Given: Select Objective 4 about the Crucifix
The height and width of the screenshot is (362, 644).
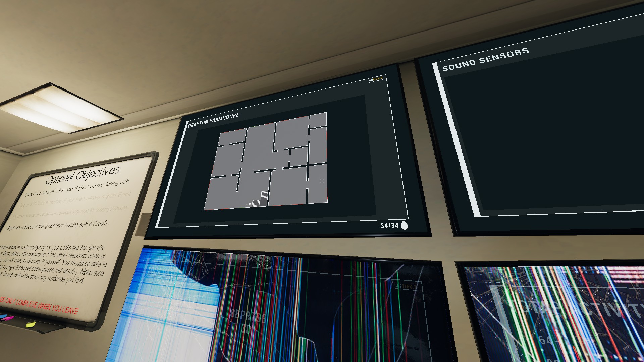Looking at the screenshot, I should (x=58, y=225).
